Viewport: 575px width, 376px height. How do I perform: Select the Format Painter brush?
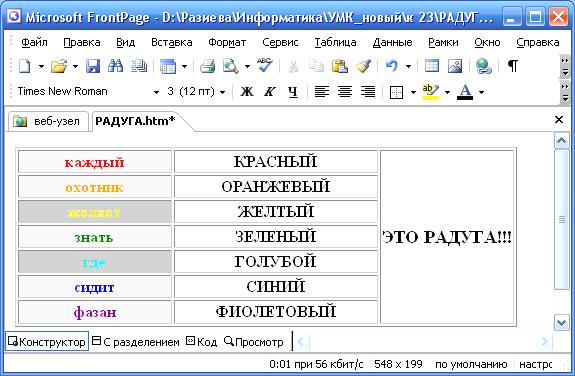pos(363,66)
